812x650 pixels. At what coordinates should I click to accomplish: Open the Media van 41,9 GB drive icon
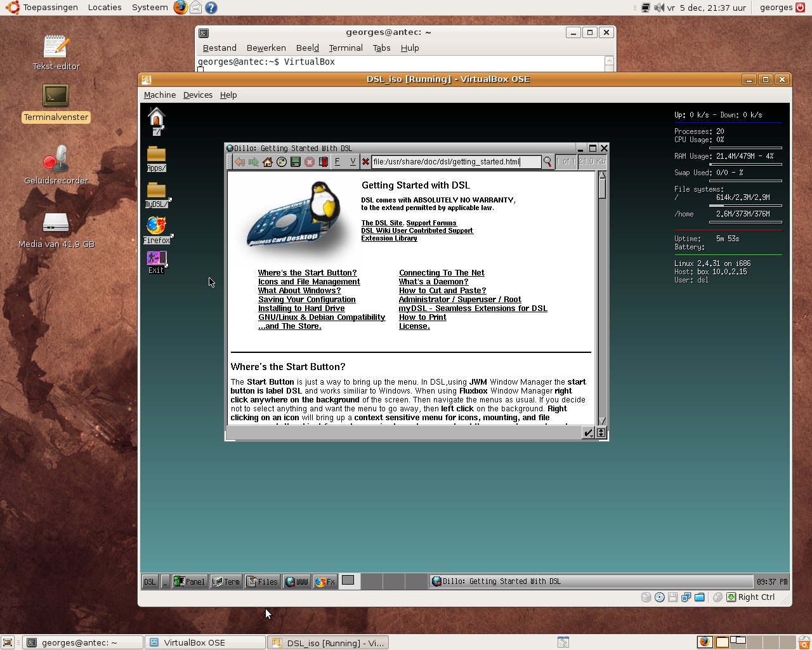point(56,230)
